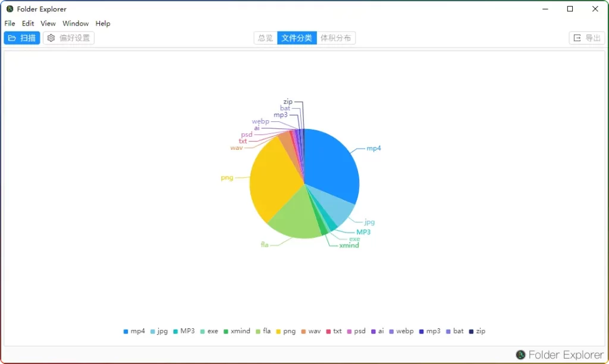Toggle png series via legend entry
Screen dimensions: 609x364
pyautogui.click(x=285, y=331)
